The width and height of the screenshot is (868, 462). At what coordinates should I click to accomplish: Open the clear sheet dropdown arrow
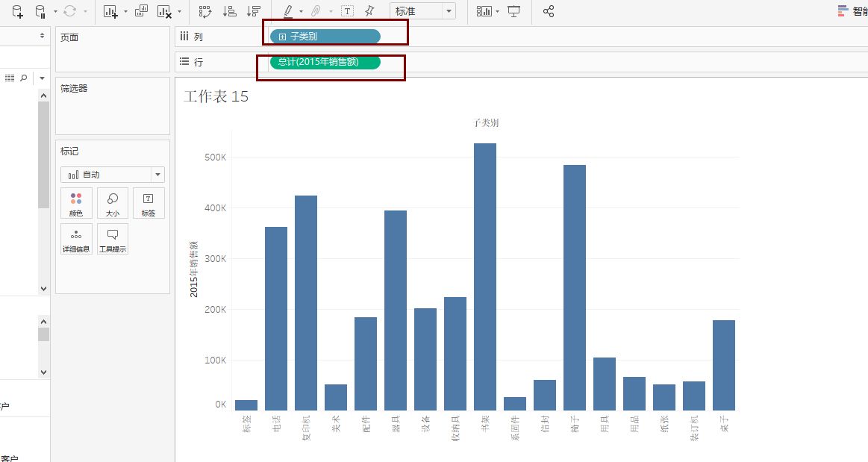pos(179,11)
